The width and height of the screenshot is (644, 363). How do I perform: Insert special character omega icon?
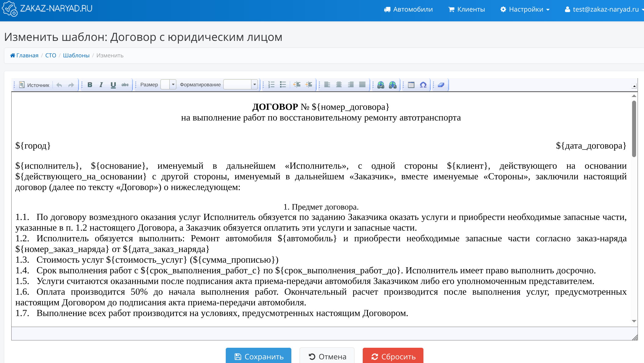click(x=423, y=85)
